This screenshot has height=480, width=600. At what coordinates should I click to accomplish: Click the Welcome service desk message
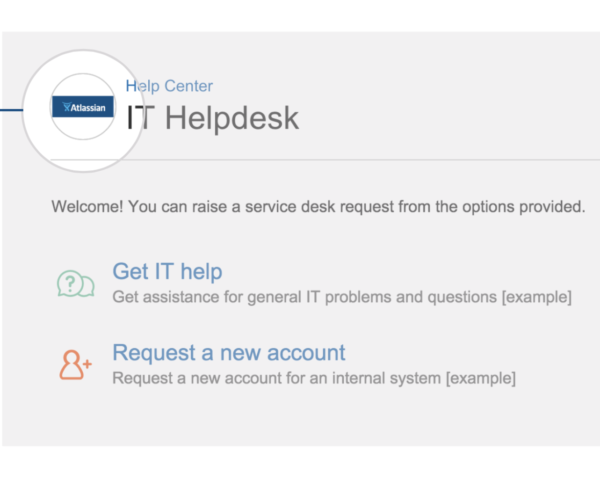(318, 207)
